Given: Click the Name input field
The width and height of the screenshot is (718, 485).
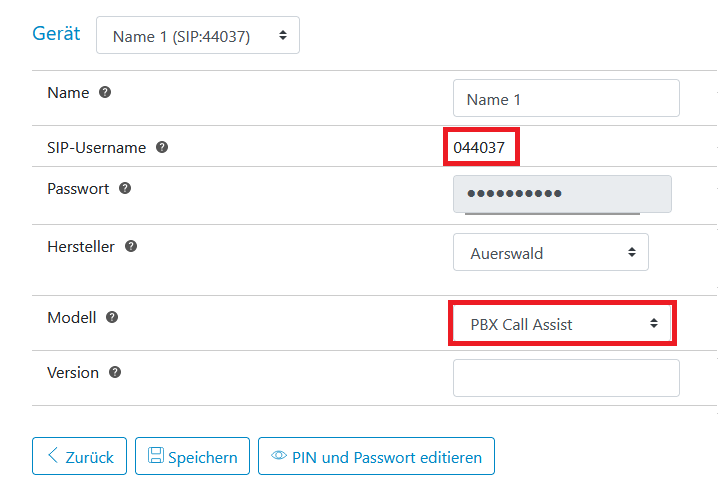Looking at the screenshot, I should coord(566,98).
